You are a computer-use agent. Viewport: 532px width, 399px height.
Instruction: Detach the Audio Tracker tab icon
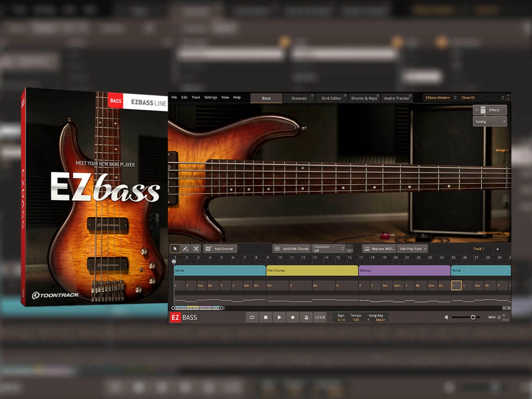[x=410, y=95]
